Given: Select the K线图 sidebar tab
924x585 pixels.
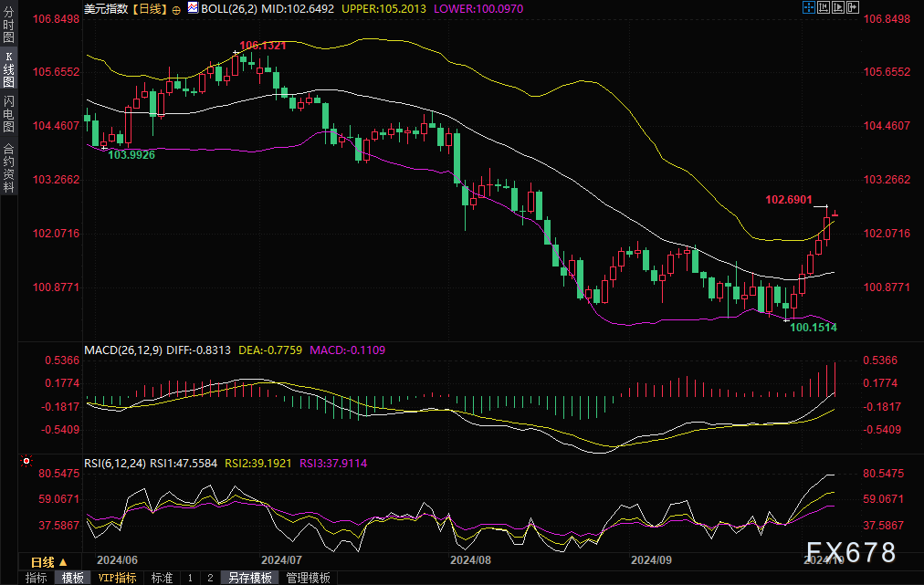Looking at the screenshot, I should tap(8, 69).
